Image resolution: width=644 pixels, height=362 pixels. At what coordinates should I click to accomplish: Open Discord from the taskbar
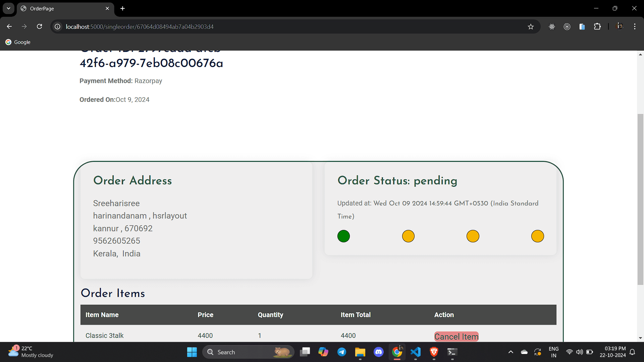click(379, 352)
